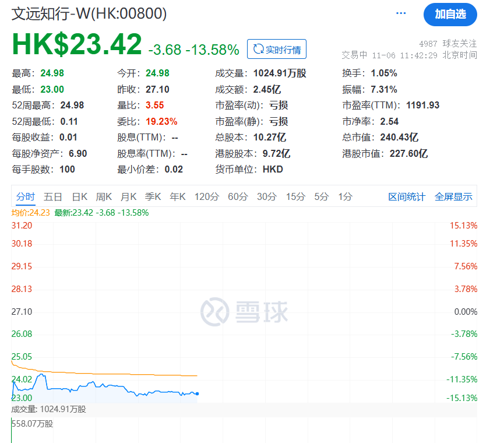Image resolution: width=504 pixels, height=443 pixels.
Task: Open the 季K quarterly candlestick tab
Action: (152, 197)
